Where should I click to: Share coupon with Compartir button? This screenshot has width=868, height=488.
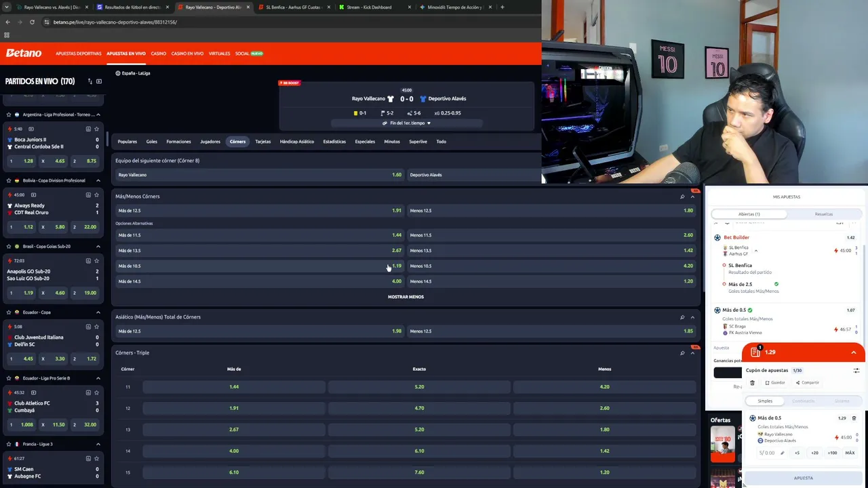[807, 383]
